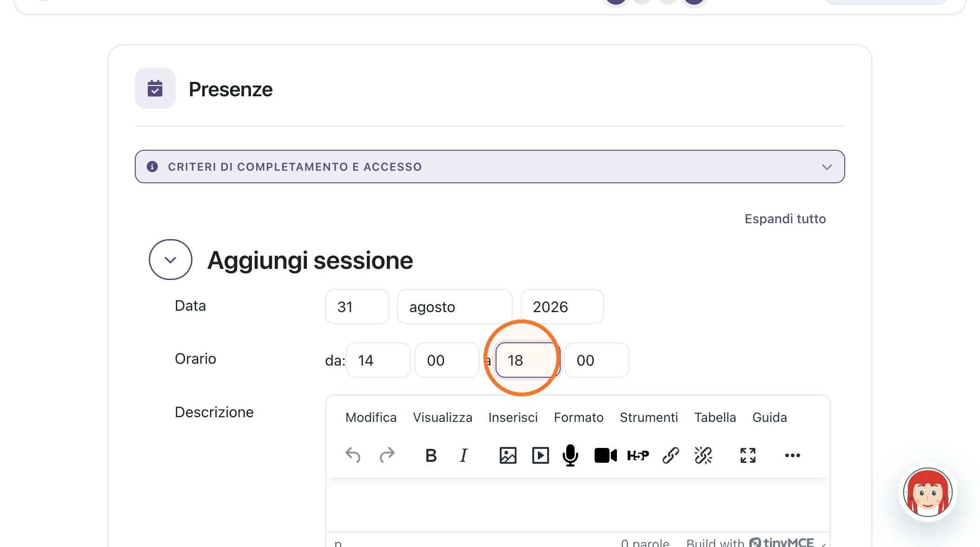Open the Tabella editor menu

click(x=715, y=417)
